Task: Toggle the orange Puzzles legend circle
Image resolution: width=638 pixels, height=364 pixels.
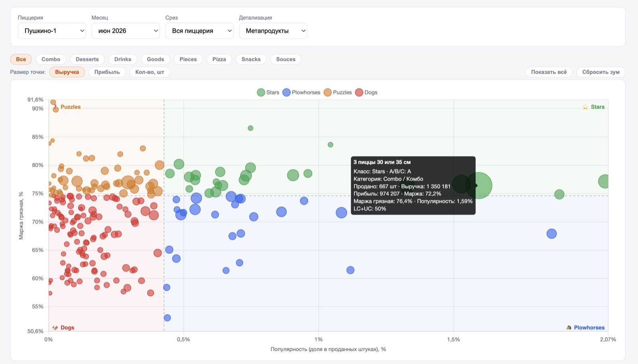Action: pos(328,92)
